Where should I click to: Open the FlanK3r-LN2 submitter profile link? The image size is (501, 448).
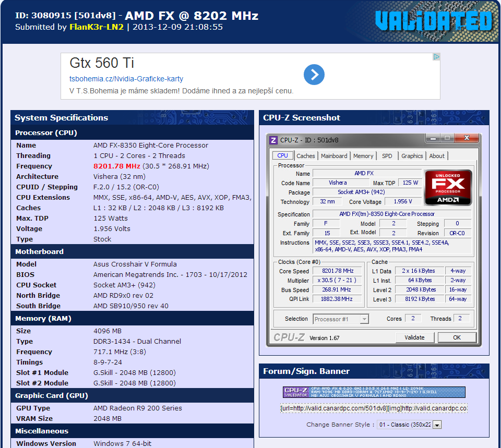coord(97,27)
